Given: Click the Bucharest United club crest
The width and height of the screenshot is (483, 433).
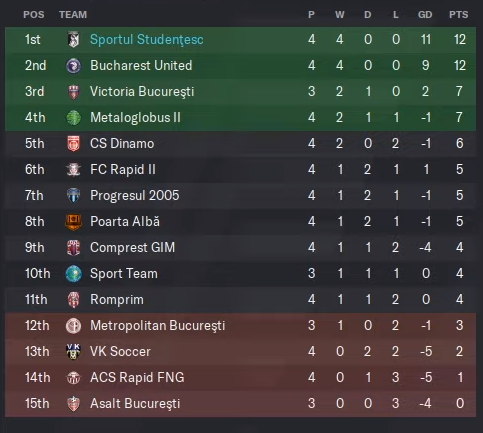Looking at the screenshot, I should (73, 65).
